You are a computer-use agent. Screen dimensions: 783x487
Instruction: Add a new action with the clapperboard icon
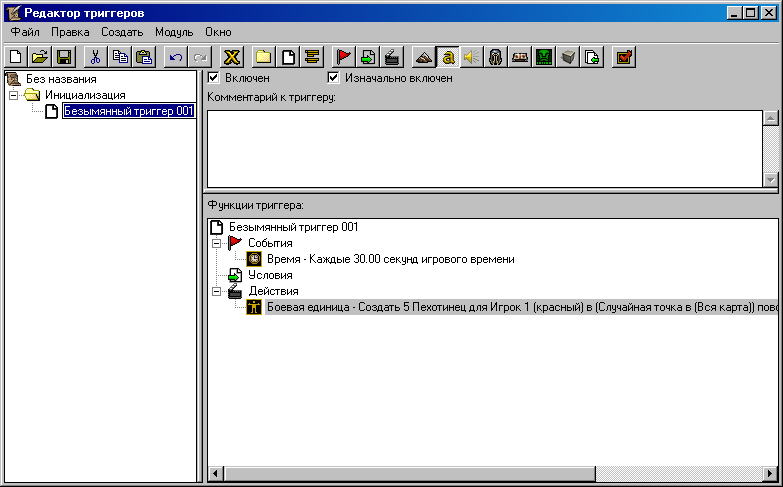(x=393, y=58)
